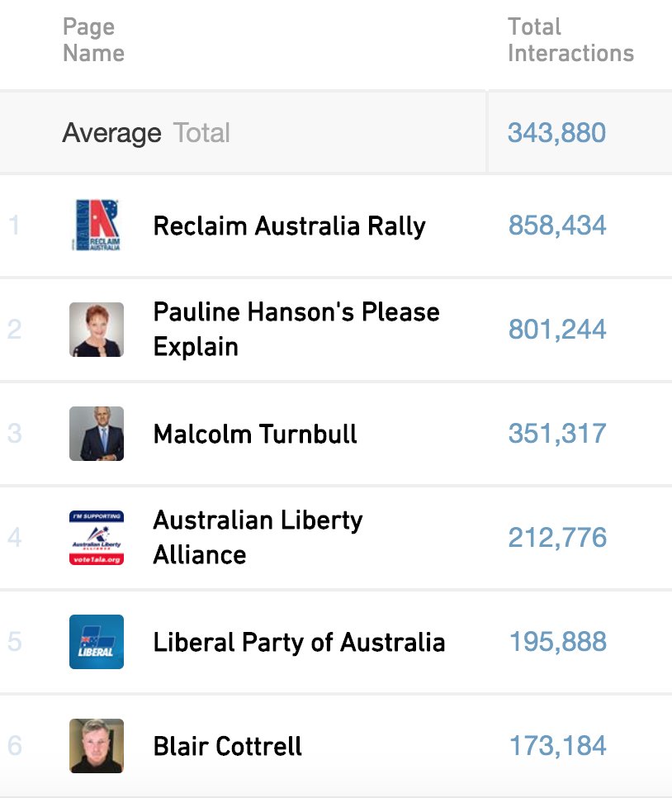Click the Liberal Party blue logo icon
This screenshot has width=672, height=798.
click(97, 642)
